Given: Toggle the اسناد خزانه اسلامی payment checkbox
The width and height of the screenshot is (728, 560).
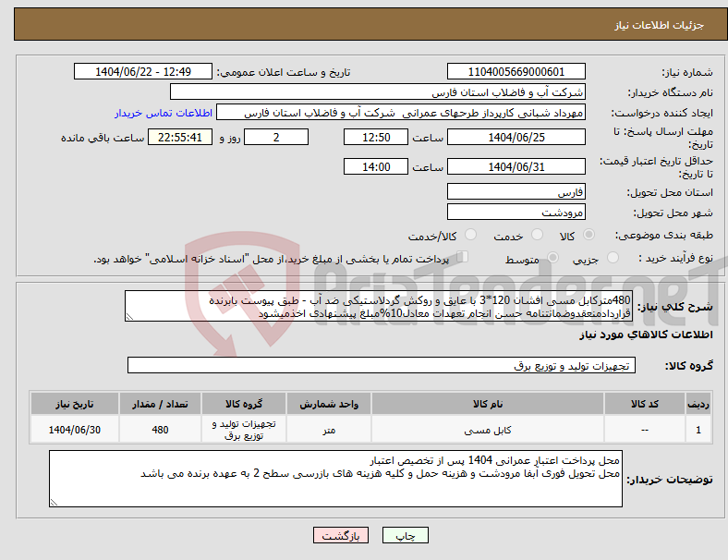Looking at the screenshot, I should point(462,256).
